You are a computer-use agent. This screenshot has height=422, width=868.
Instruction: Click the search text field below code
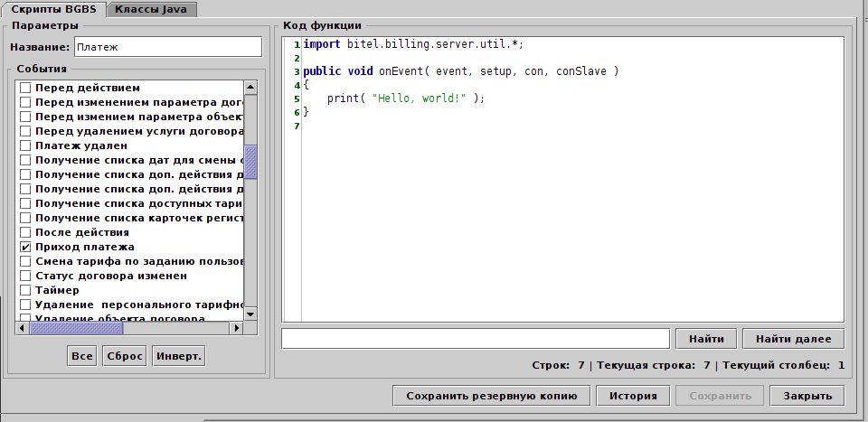pos(476,339)
